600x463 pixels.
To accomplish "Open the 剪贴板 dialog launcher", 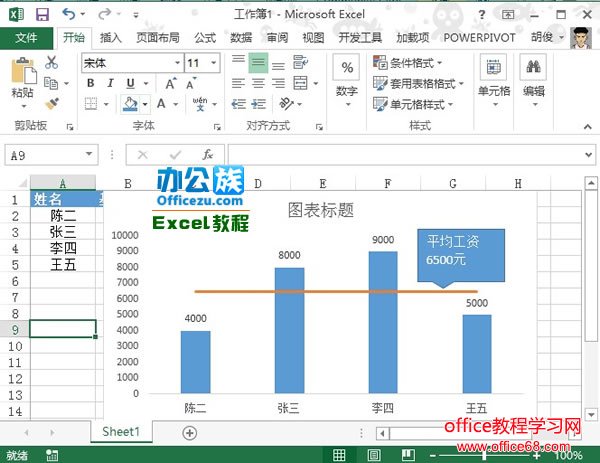I will pyautogui.click(x=70, y=127).
